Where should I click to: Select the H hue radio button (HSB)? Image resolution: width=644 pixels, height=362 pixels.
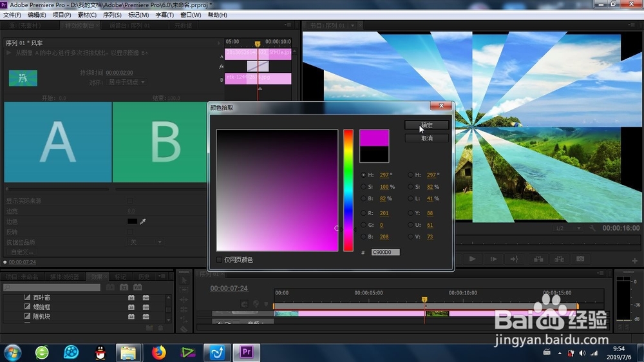[x=363, y=175]
